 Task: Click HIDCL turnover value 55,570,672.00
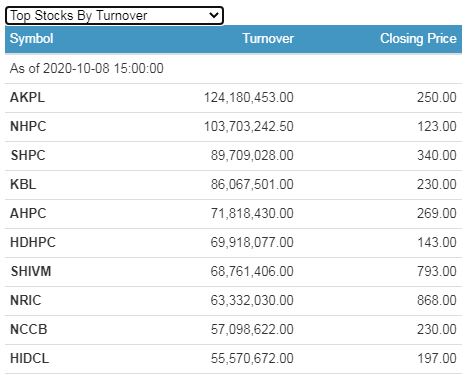[252, 358]
